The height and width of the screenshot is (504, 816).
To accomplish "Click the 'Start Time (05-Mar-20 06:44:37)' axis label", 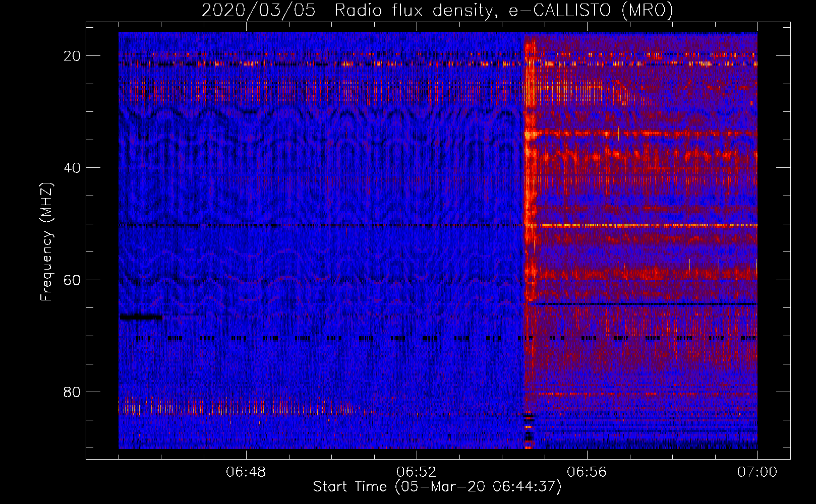I will 437,487.
